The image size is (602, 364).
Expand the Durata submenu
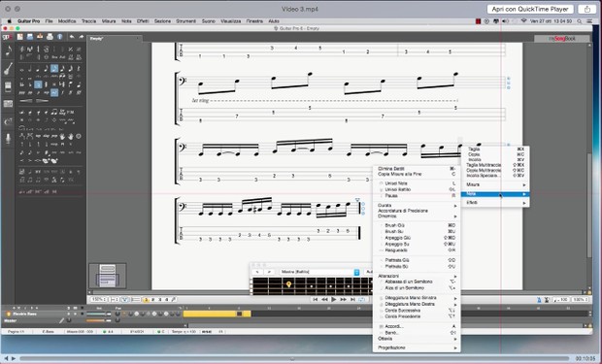coord(417,206)
